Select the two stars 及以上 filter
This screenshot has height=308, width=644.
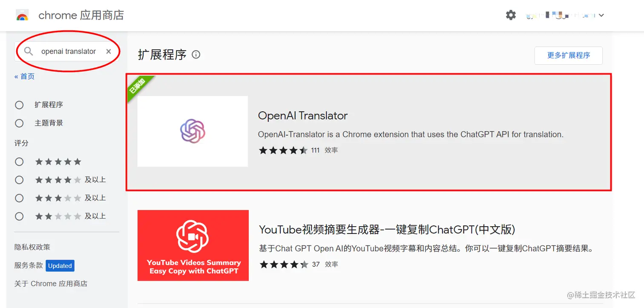[x=19, y=216]
